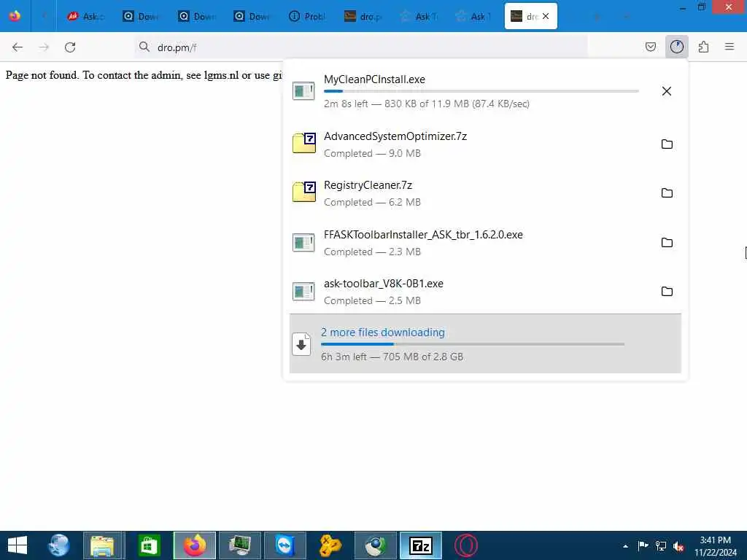The width and height of the screenshot is (747, 560).
Task: Open Firefox View in the tab bar
Action: point(15,16)
